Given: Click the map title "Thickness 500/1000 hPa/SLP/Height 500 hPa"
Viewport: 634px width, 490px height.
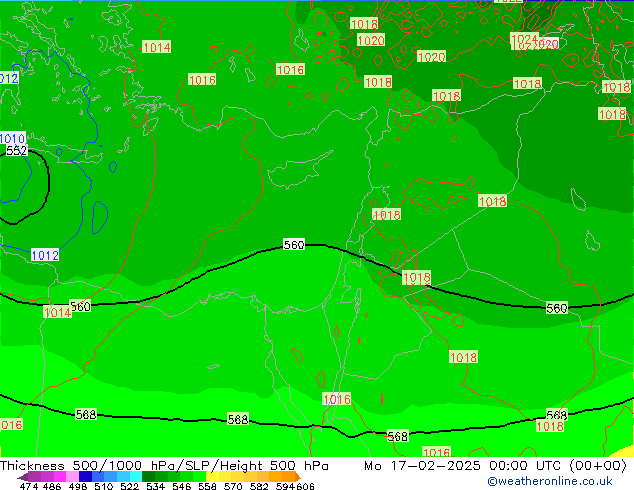Looking at the screenshot, I should point(164,466).
